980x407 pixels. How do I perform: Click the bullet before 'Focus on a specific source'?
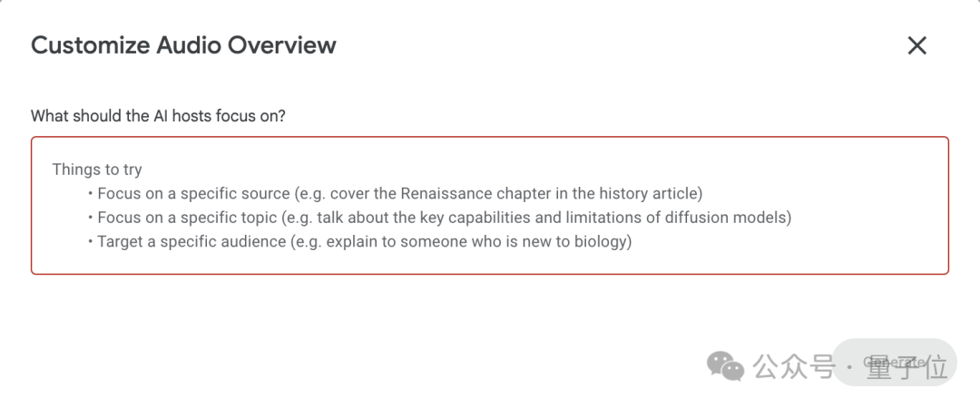pos(91,193)
